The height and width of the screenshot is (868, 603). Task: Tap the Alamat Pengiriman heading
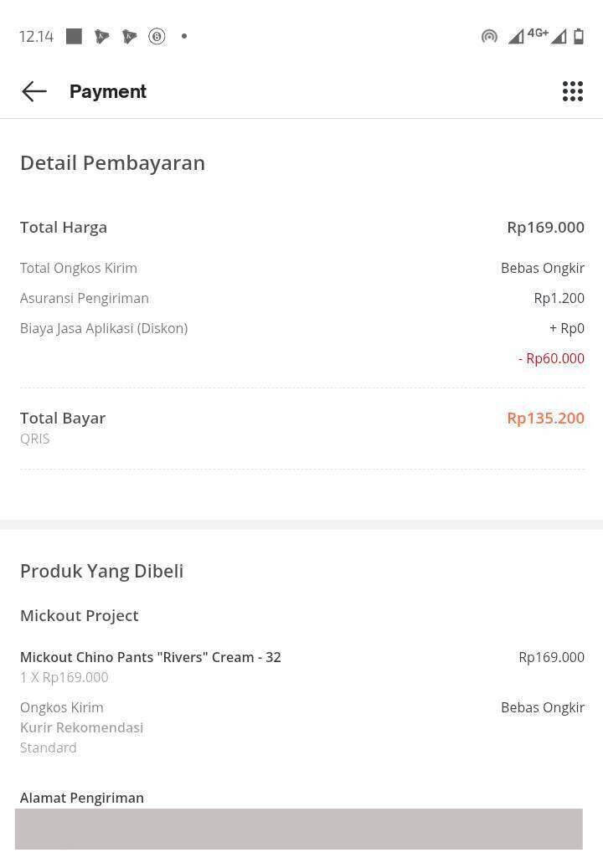tap(82, 798)
